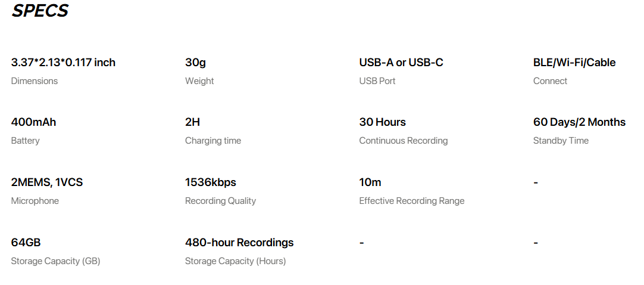Click the Dimensions label
This screenshot has height=285, width=644.
point(35,81)
